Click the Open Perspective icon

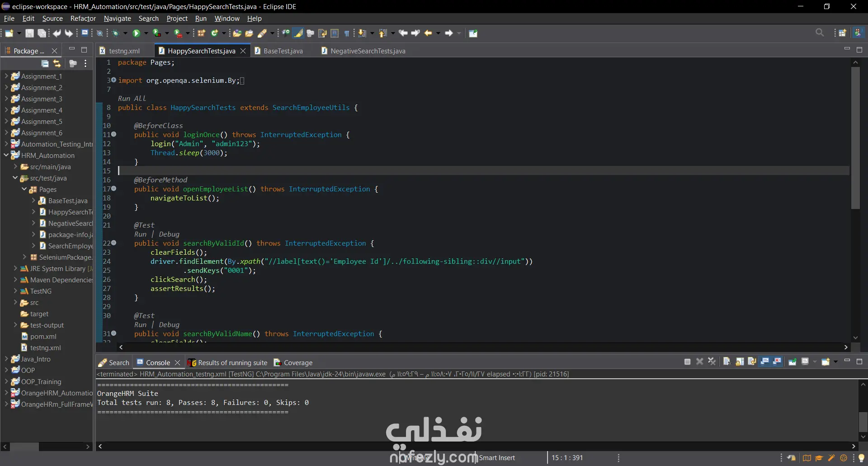click(x=843, y=33)
